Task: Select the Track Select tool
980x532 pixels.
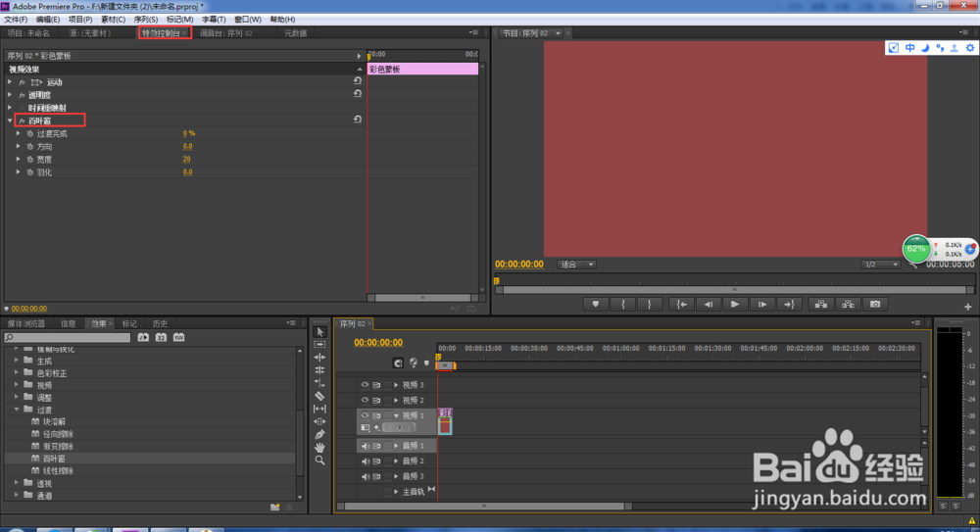Action: click(x=320, y=345)
